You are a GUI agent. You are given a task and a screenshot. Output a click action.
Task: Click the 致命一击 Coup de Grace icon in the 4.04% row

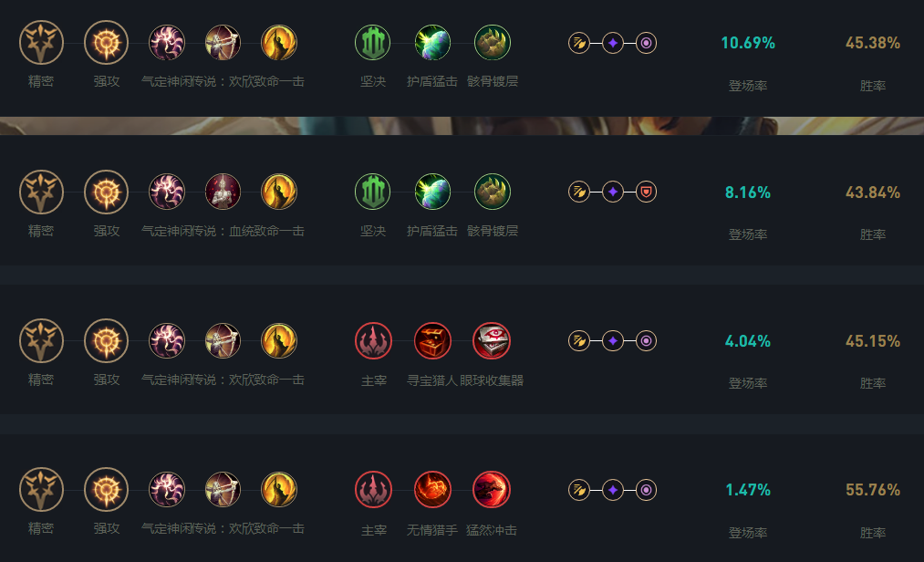pyautogui.click(x=279, y=341)
